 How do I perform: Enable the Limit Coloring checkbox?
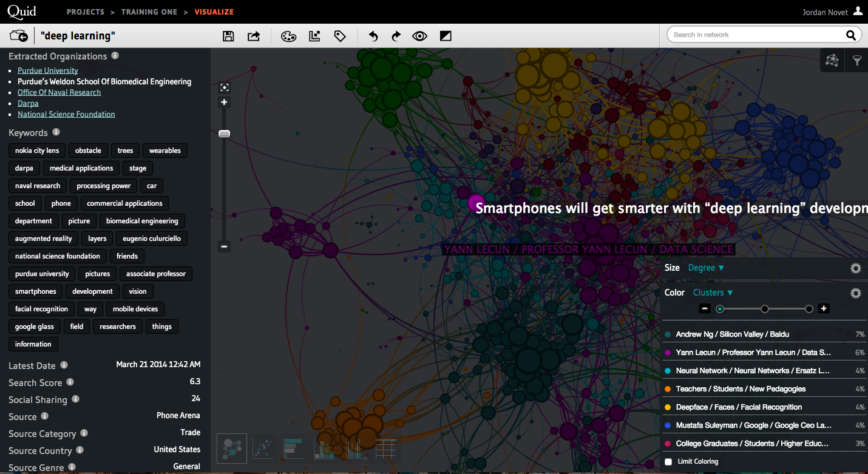pos(668,462)
